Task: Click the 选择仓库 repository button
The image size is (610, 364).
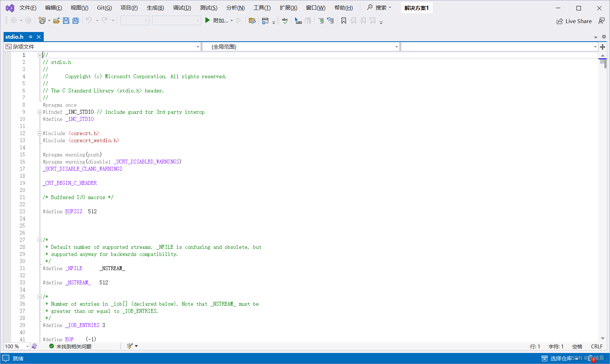Action: pyautogui.click(x=557, y=358)
